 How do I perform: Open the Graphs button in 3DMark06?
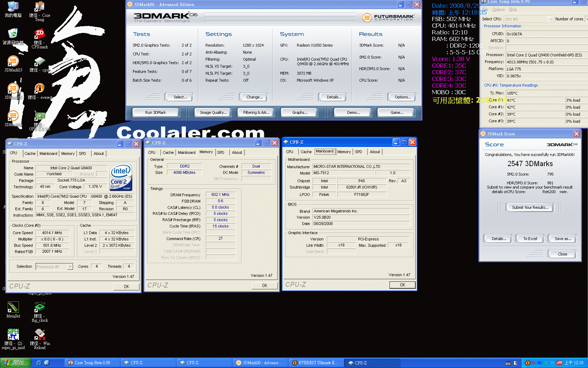pos(300,113)
